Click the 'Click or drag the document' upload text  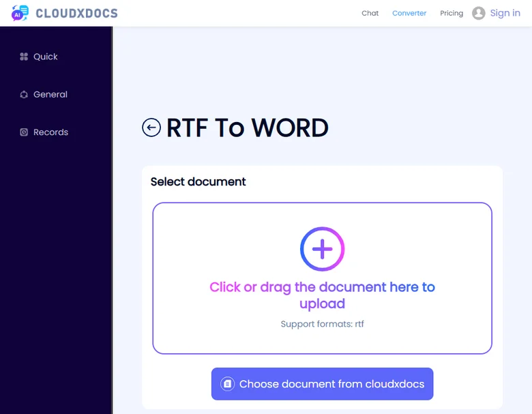coord(323,295)
